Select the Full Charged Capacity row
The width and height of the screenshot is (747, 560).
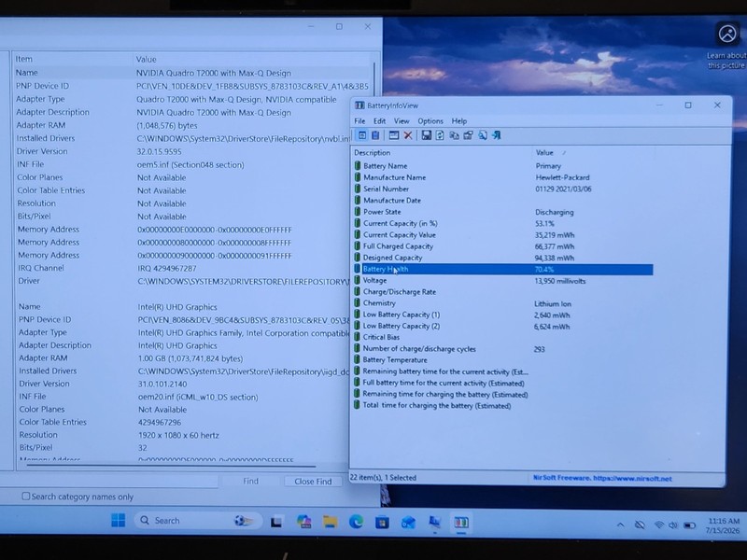(503, 246)
